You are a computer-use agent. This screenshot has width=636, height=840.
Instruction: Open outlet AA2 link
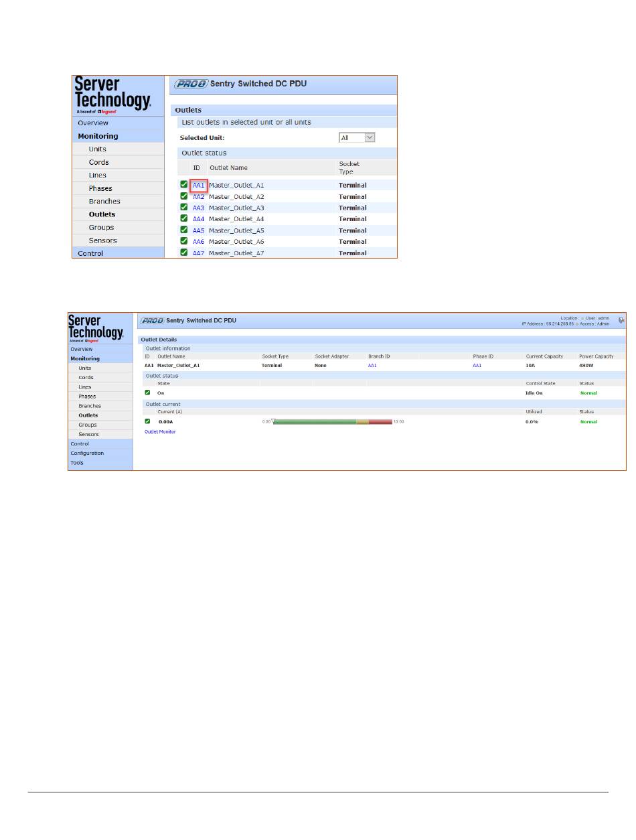coord(199,197)
